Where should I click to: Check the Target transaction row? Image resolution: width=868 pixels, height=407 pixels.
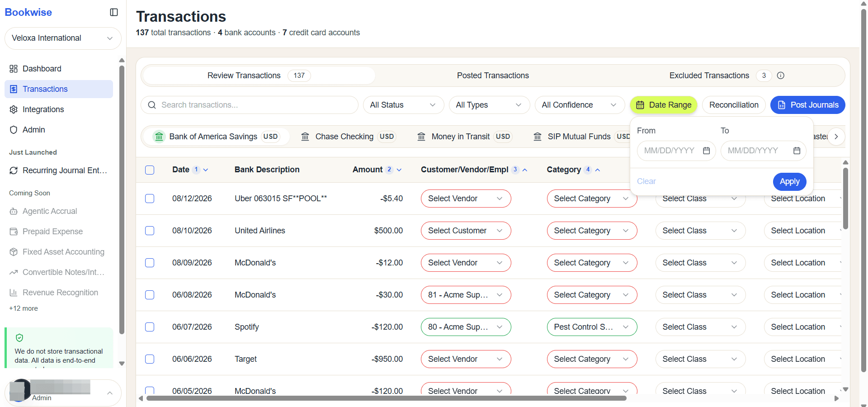tap(150, 359)
